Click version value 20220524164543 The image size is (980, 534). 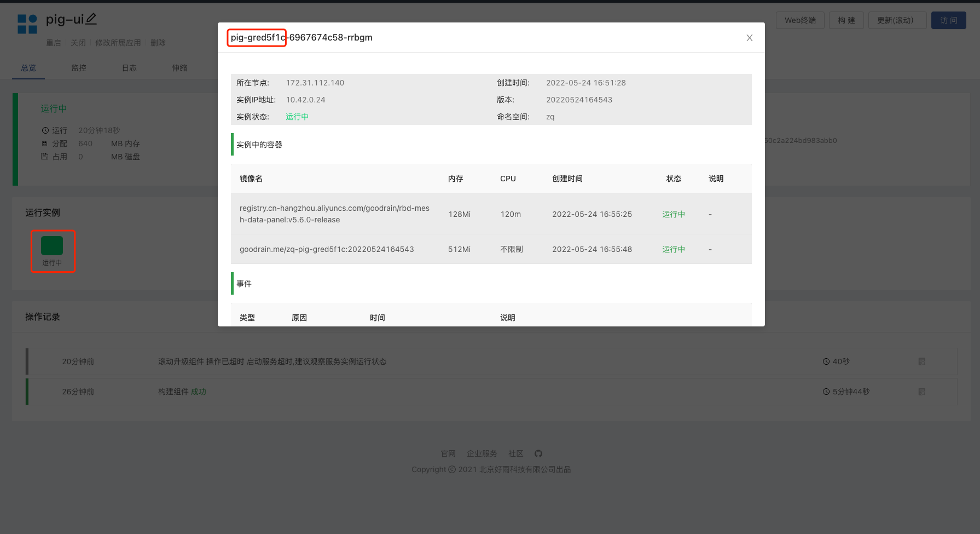point(579,100)
